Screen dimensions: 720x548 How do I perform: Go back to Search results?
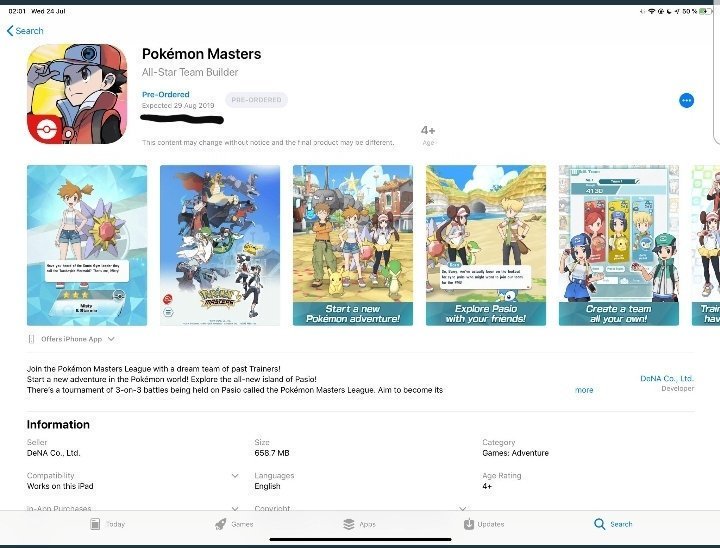coord(25,31)
